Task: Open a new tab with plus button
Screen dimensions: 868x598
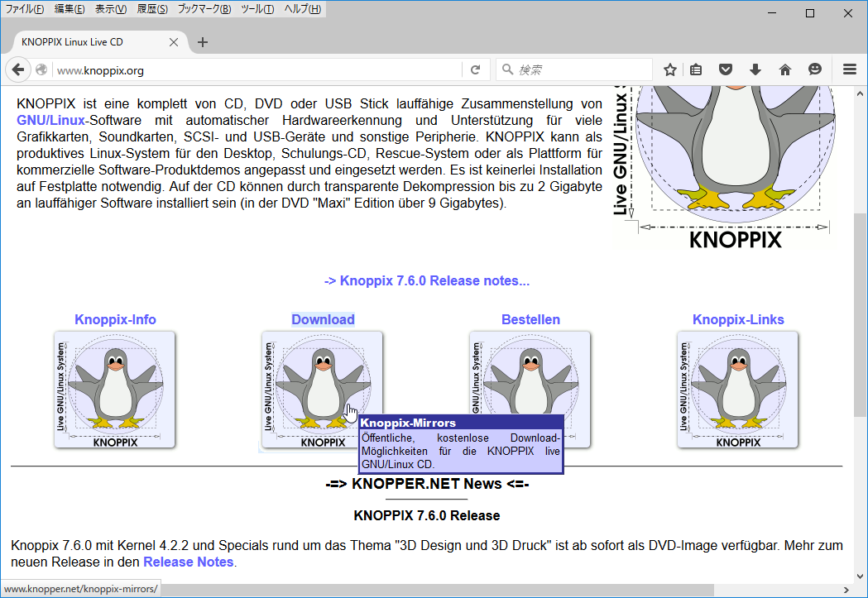Action: [x=203, y=42]
